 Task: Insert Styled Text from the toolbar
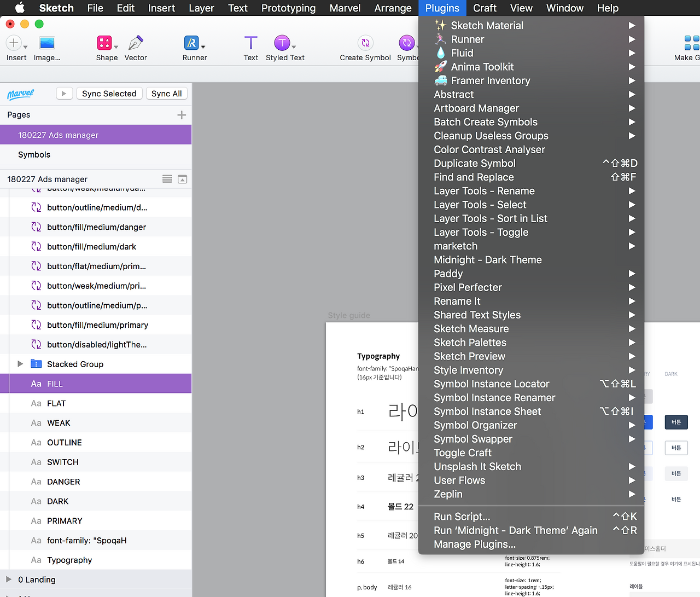tap(283, 44)
